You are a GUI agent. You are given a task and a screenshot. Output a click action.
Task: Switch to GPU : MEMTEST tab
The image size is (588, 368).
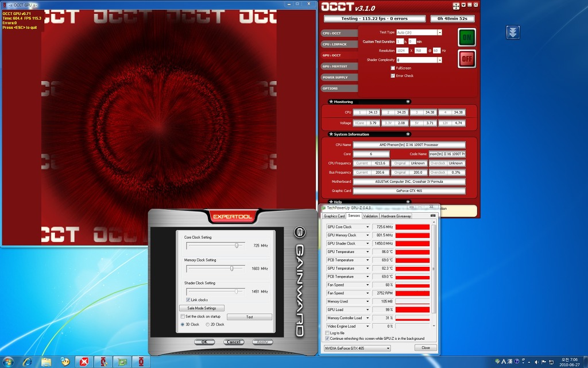click(339, 67)
